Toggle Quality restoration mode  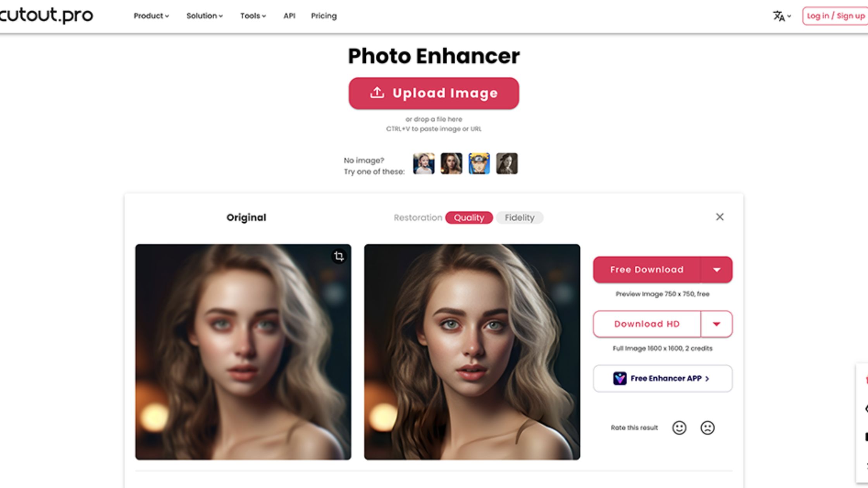coord(469,218)
